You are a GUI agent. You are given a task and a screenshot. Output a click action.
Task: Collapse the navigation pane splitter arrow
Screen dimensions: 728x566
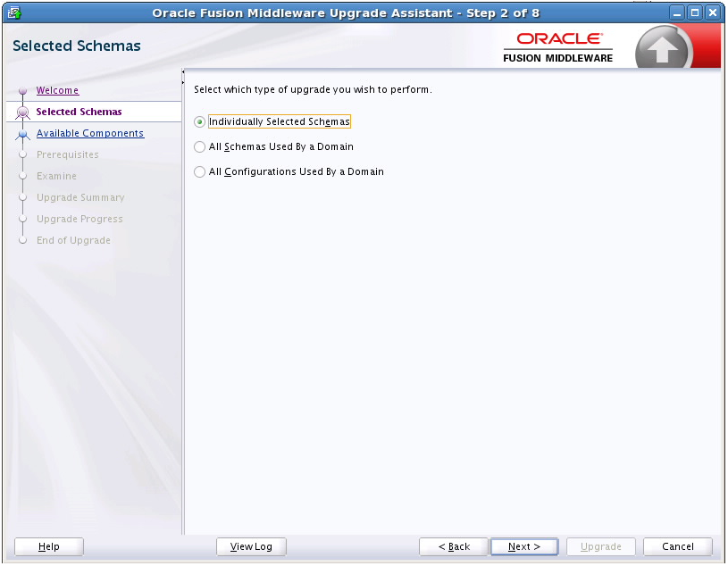pos(183,71)
